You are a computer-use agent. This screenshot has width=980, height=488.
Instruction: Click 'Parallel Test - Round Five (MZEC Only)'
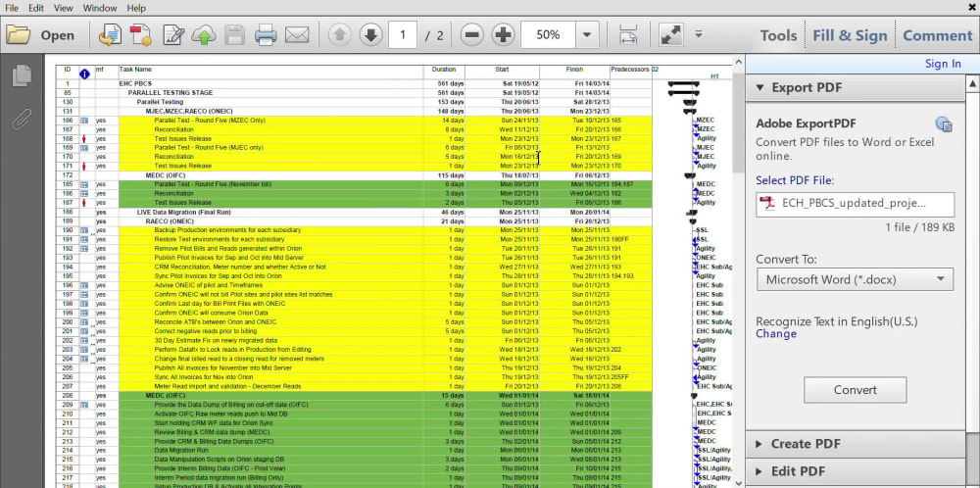click(x=210, y=120)
